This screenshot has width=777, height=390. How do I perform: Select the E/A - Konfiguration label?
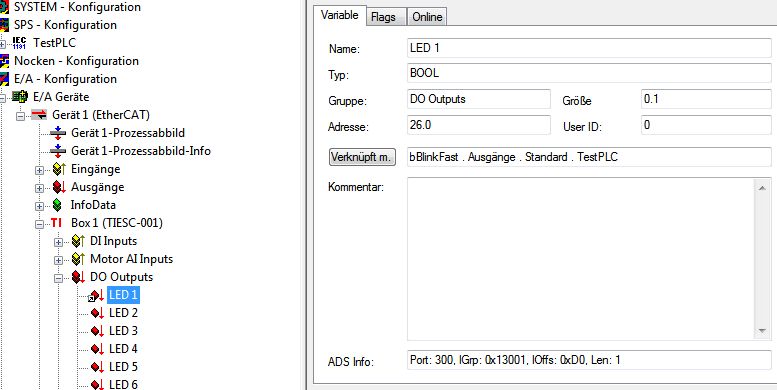[65, 79]
